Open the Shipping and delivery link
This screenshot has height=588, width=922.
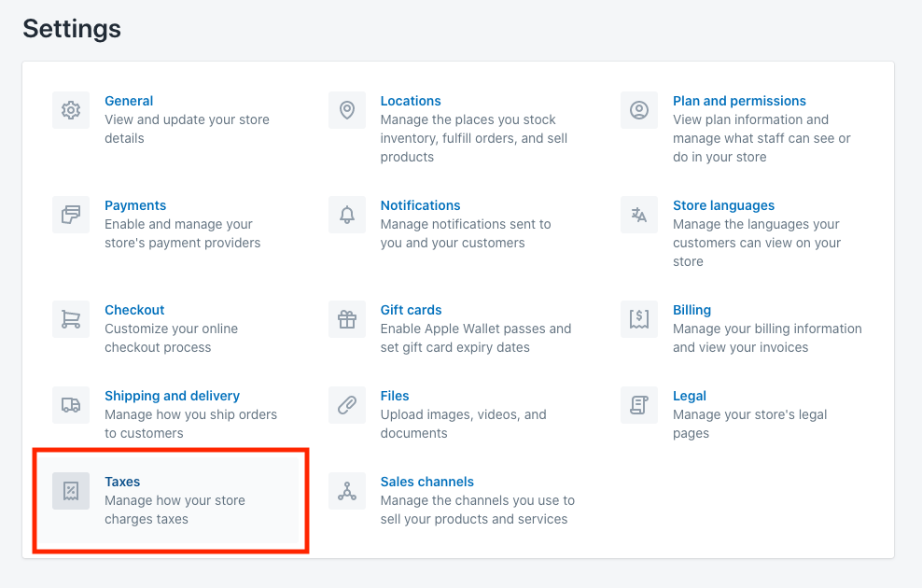tap(172, 396)
